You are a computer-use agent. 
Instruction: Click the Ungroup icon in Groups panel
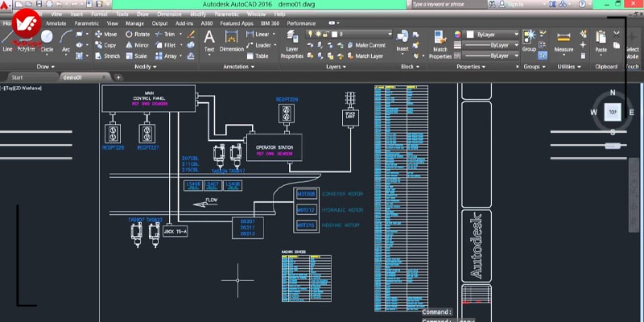pyautogui.click(x=543, y=34)
